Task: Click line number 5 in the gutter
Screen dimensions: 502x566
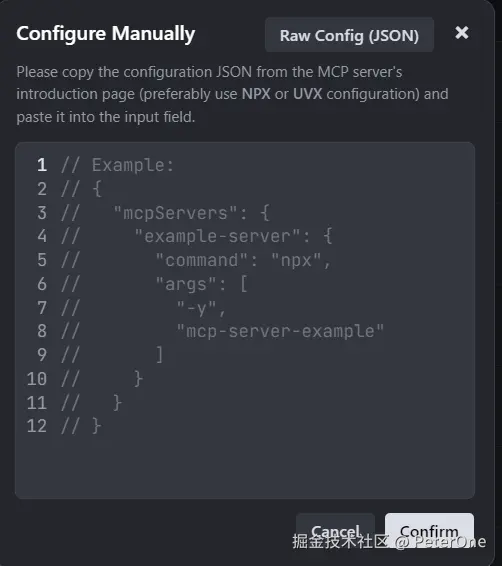Action: pos(42,260)
